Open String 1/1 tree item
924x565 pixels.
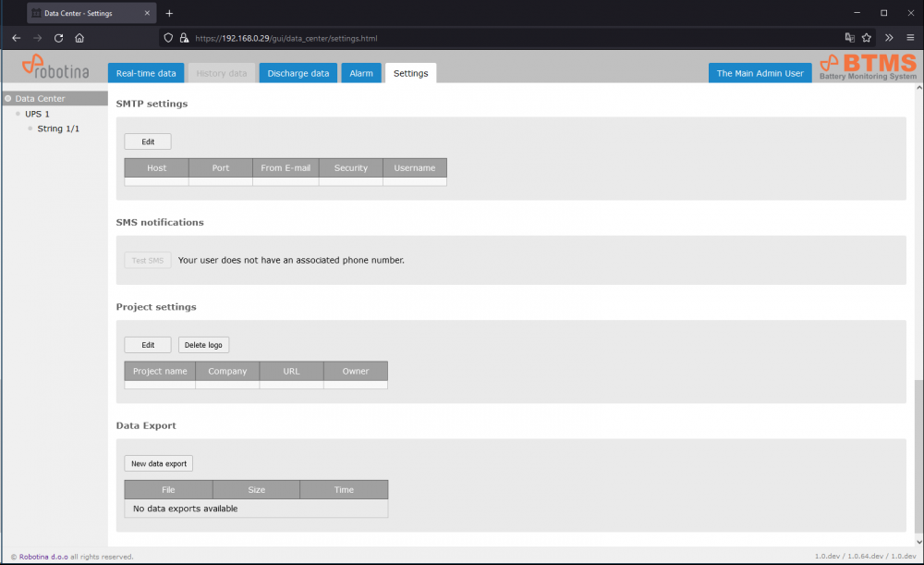58,129
